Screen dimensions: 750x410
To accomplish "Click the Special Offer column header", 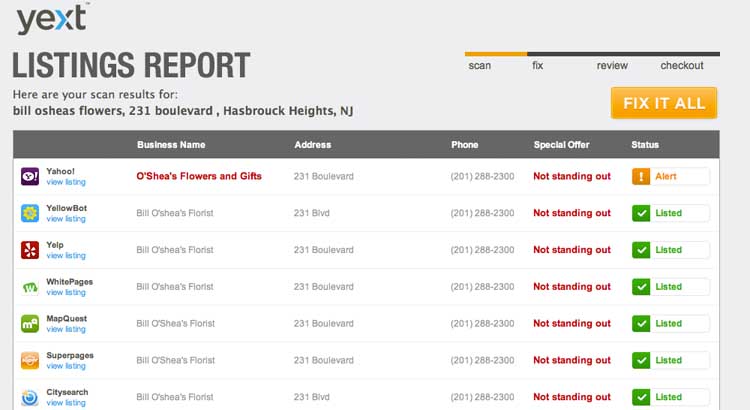I will (x=562, y=144).
